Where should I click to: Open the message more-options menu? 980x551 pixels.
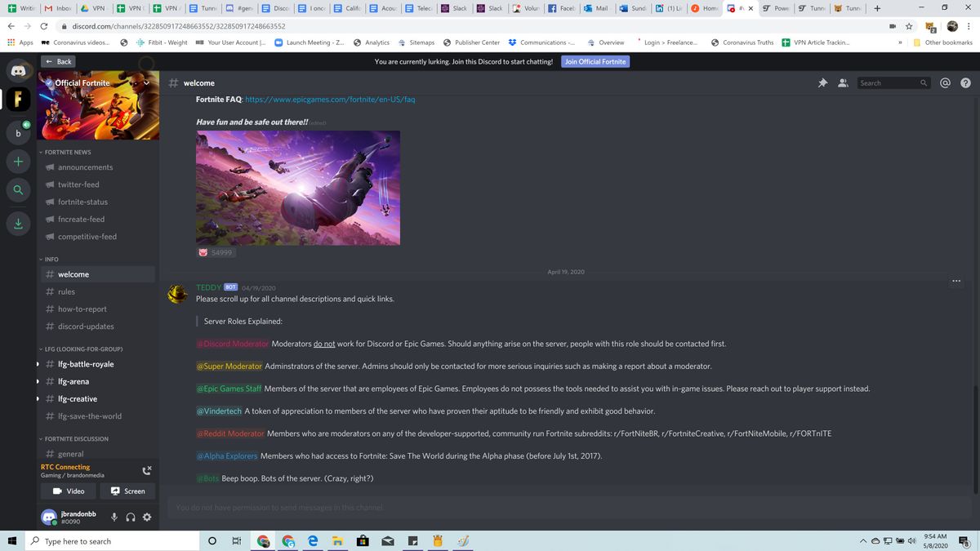point(956,281)
